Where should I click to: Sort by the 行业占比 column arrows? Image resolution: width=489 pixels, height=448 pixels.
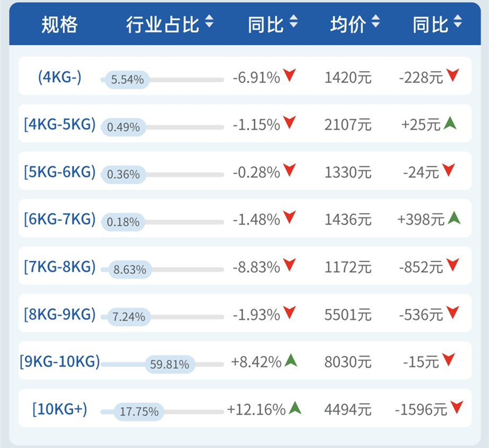[x=209, y=22]
